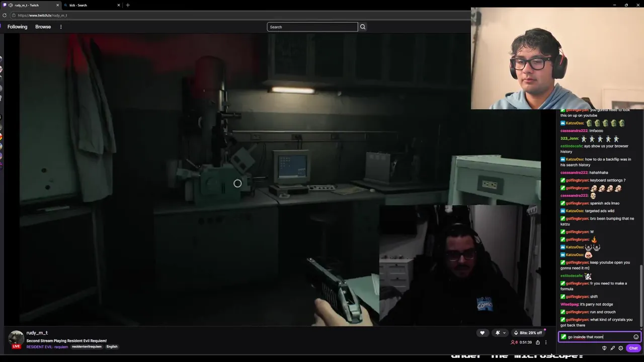The image size is (644, 362).
Task: Click the site info lock icon in address bar
Action: tap(14, 15)
